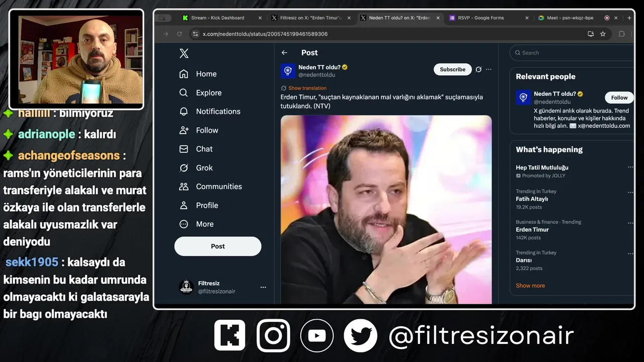Viewport: 644px width, 362px height.
Task: Click Neden TT oldu post avatar
Action: [288, 71]
